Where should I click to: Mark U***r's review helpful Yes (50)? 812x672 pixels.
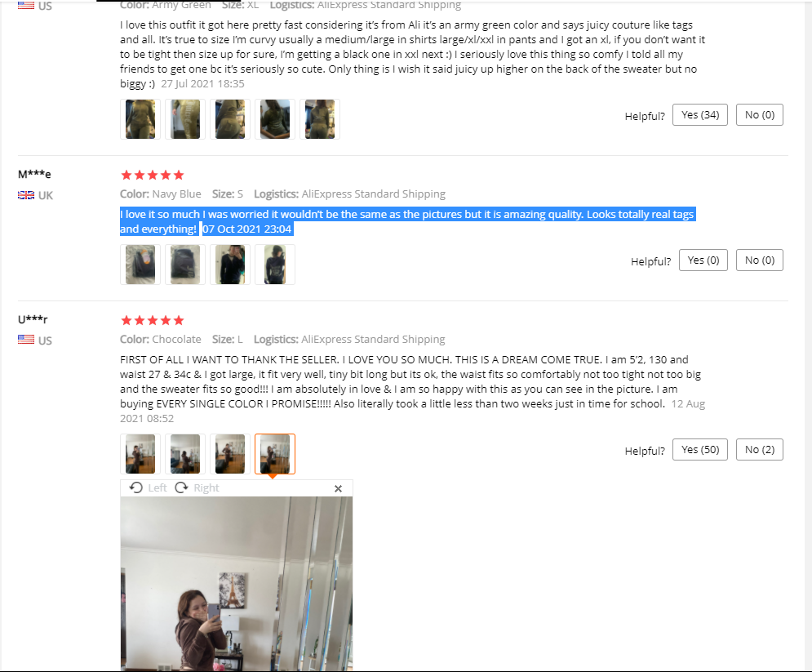(x=700, y=450)
